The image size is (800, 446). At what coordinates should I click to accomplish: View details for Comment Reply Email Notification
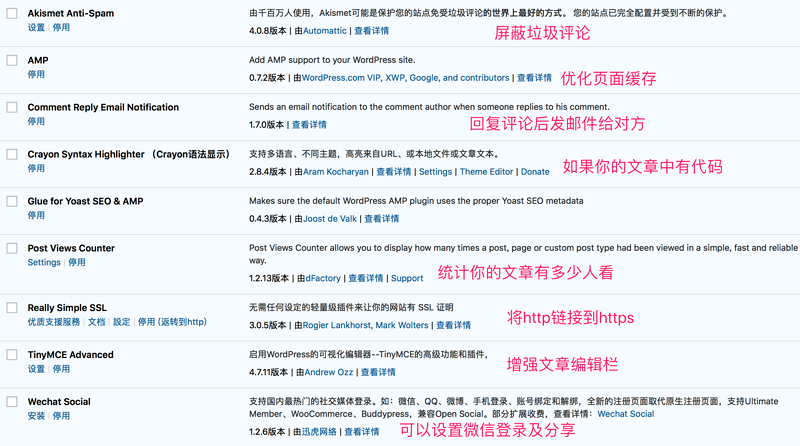309,125
